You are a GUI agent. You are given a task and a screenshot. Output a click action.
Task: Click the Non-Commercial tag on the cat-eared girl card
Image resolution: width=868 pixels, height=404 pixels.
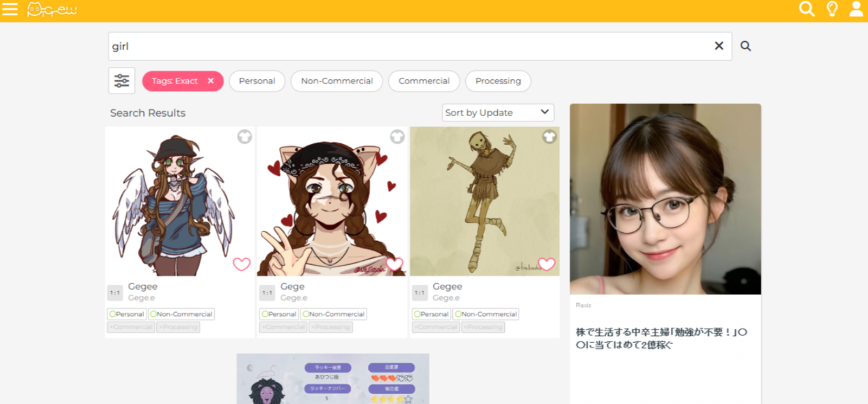click(x=334, y=314)
